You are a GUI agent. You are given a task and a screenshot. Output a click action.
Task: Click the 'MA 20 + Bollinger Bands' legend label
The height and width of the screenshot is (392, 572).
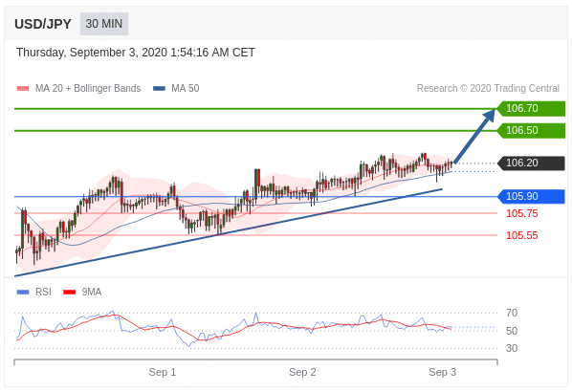[88, 88]
